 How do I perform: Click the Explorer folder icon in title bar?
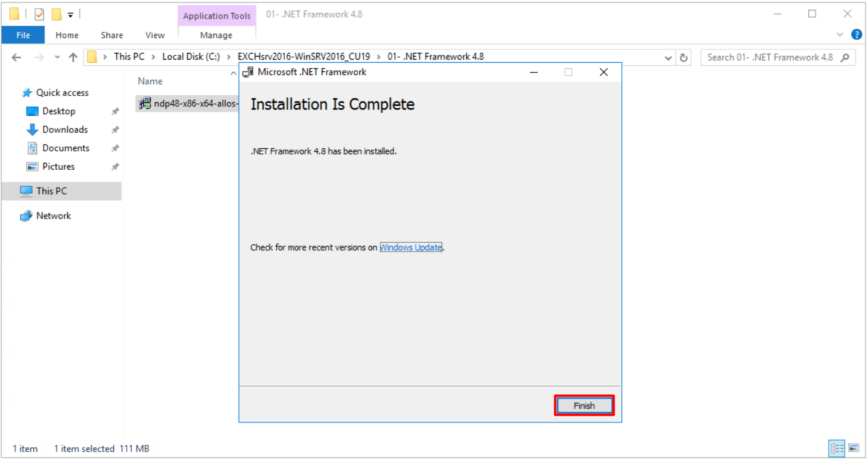[14, 14]
